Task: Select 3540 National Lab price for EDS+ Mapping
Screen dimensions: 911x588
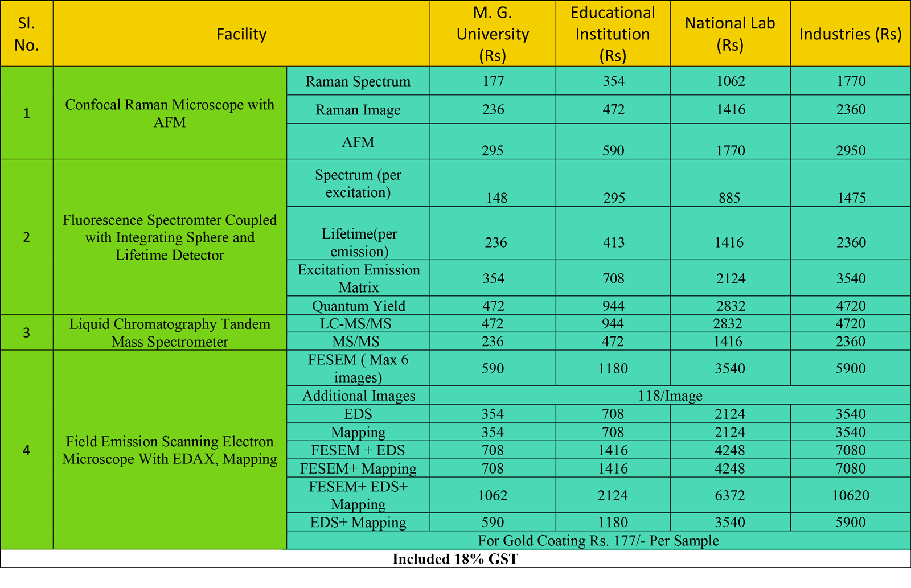Action: coord(731,522)
